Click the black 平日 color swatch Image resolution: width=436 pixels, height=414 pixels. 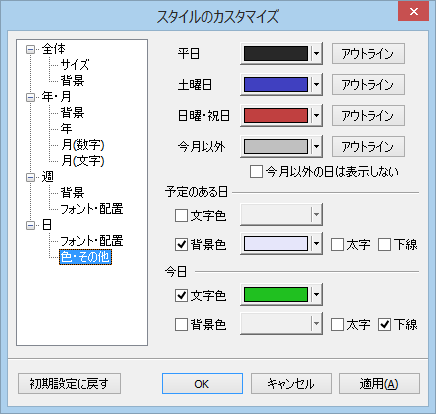point(276,54)
